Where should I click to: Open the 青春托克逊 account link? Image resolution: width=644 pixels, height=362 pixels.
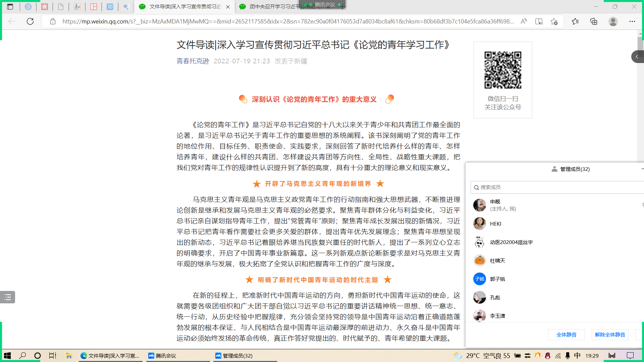(193, 61)
